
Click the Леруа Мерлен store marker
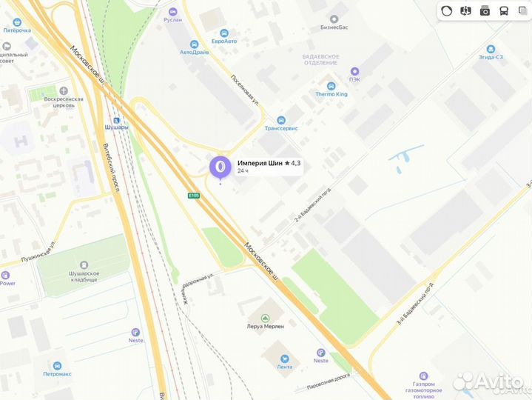pos(266,319)
